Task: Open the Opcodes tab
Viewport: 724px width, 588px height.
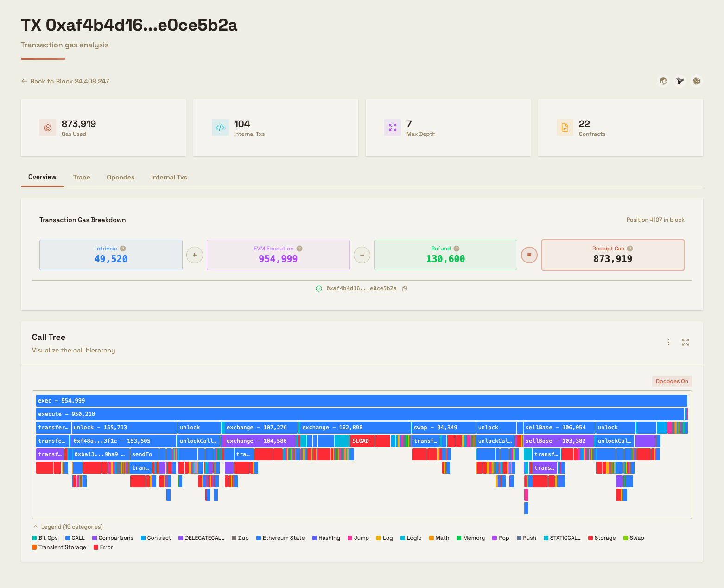Action: click(121, 177)
